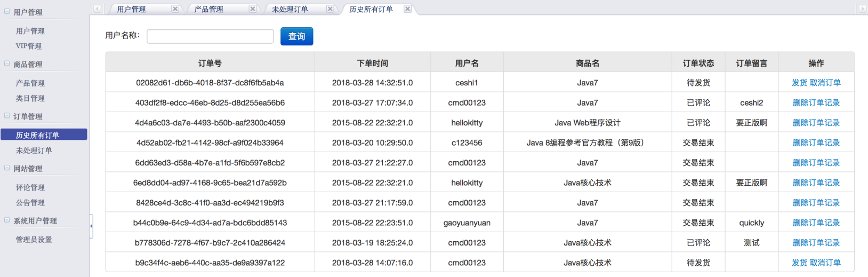Close the 历史所有订单 tab
Screen dimensions: 868x277
[x=407, y=9]
